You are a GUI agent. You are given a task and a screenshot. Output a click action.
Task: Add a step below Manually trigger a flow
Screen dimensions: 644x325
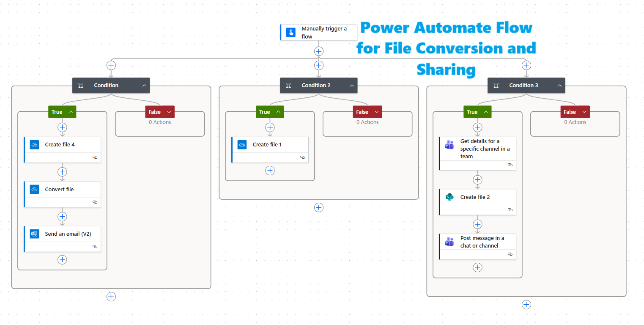click(319, 51)
